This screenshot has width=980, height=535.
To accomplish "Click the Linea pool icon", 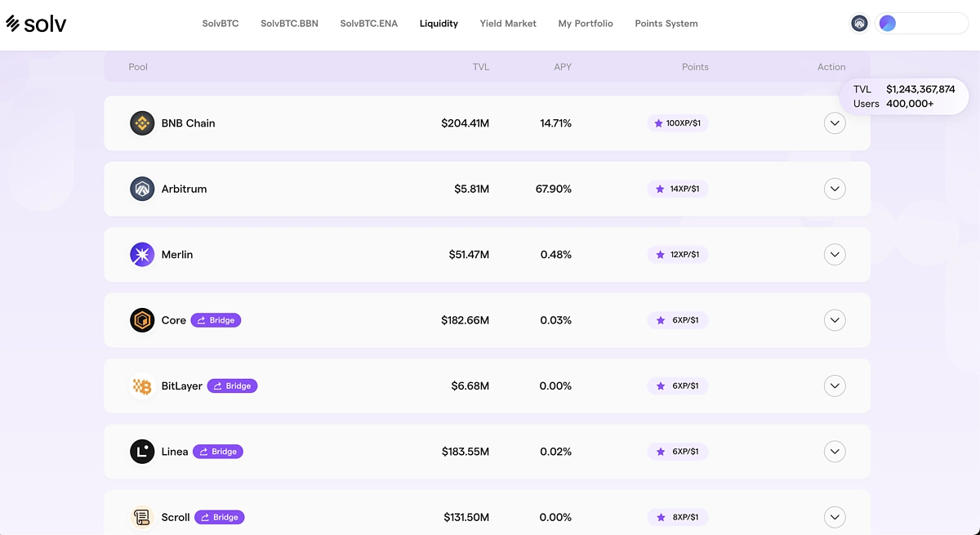I will tap(142, 452).
